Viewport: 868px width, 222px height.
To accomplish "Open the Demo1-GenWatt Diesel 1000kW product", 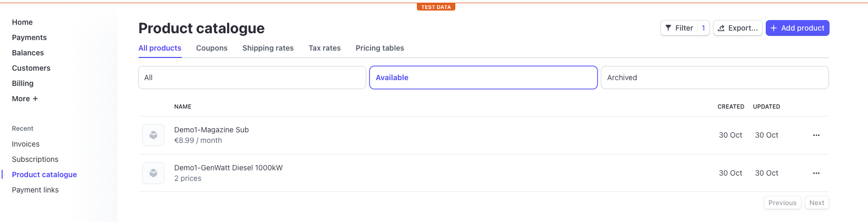I will pos(228,168).
